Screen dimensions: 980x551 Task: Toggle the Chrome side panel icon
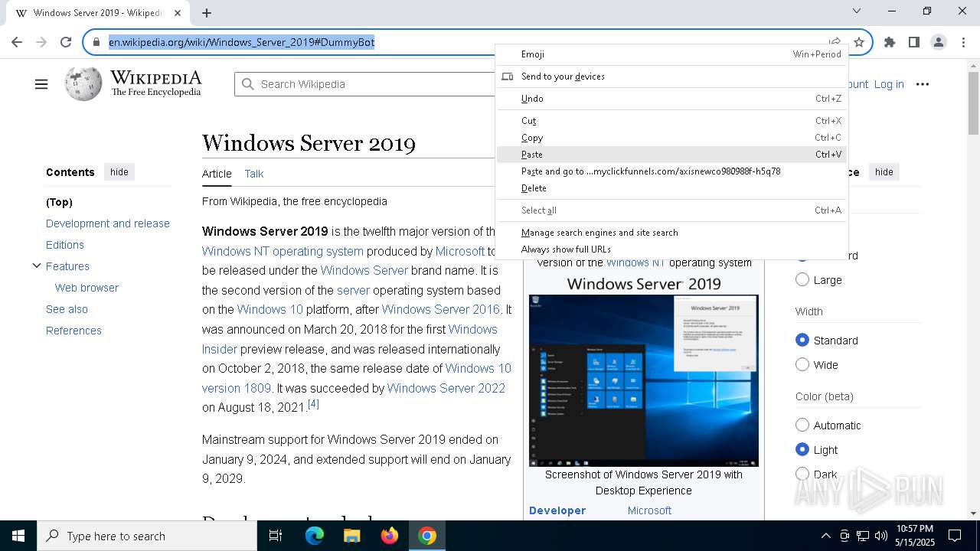click(x=914, y=42)
